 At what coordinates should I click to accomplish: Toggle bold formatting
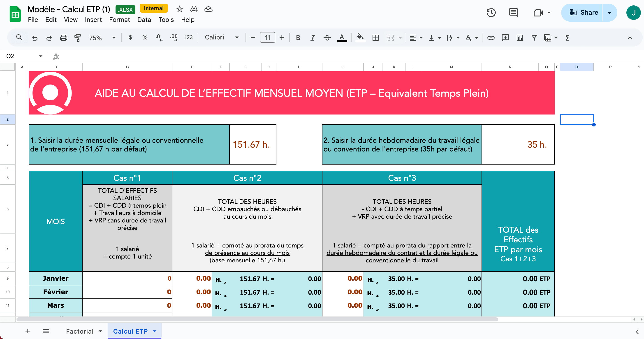coord(298,38)
